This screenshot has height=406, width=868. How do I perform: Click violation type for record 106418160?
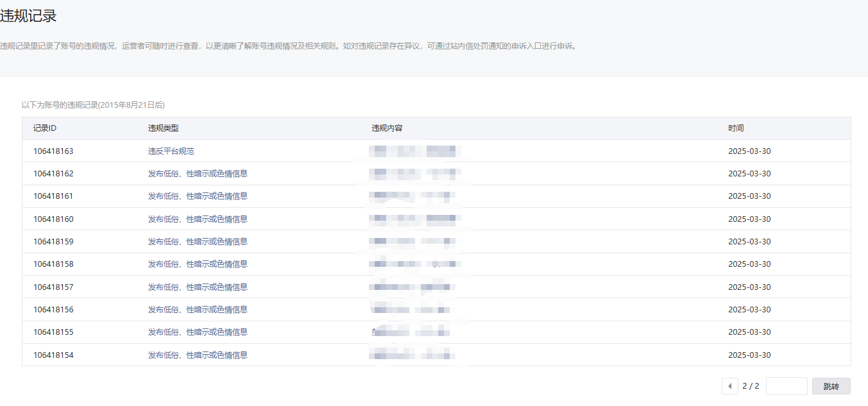198,219
